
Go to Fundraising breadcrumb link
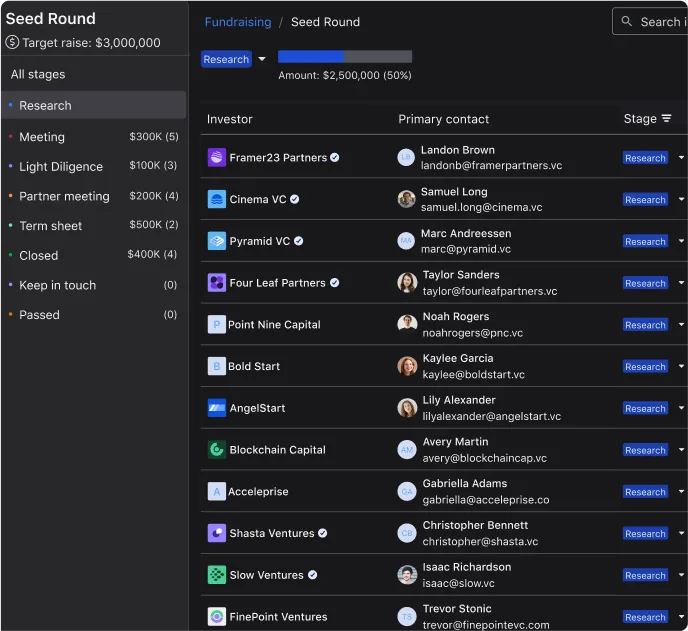coord(238,22)
